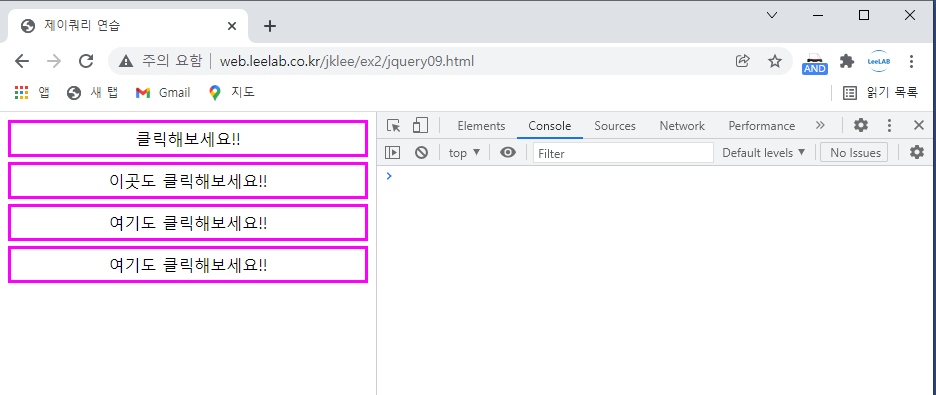
Task: Open the 읽기 목록 reading list
Action: click(x=880, y=92)
